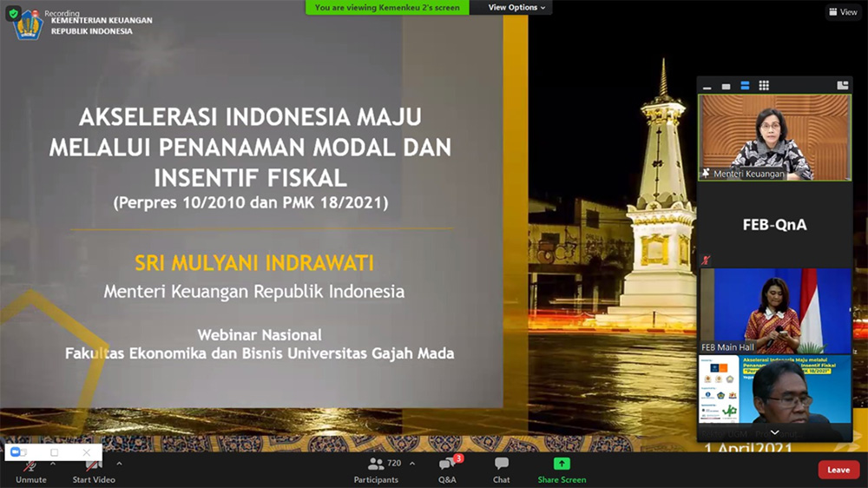
Task: Open the View Options menu
Action: click(516, 8)
